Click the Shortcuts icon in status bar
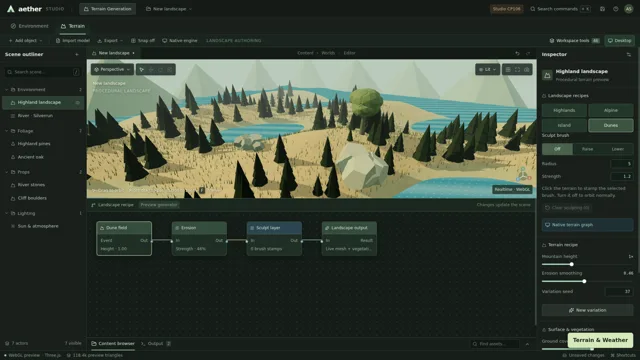 (x=612, y=355)
